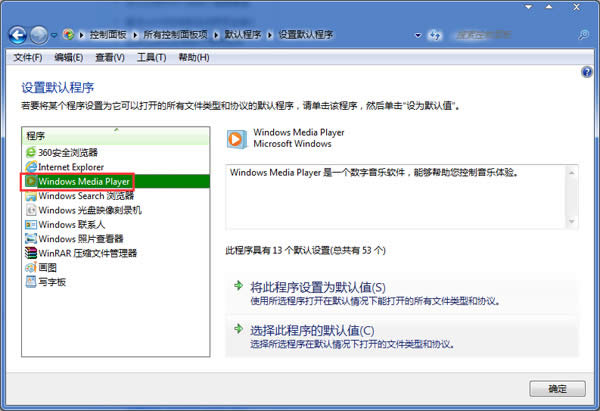Click the WinRAR books icon
Viewport: 600px width, 411px height.
click(x=31, y=253)
